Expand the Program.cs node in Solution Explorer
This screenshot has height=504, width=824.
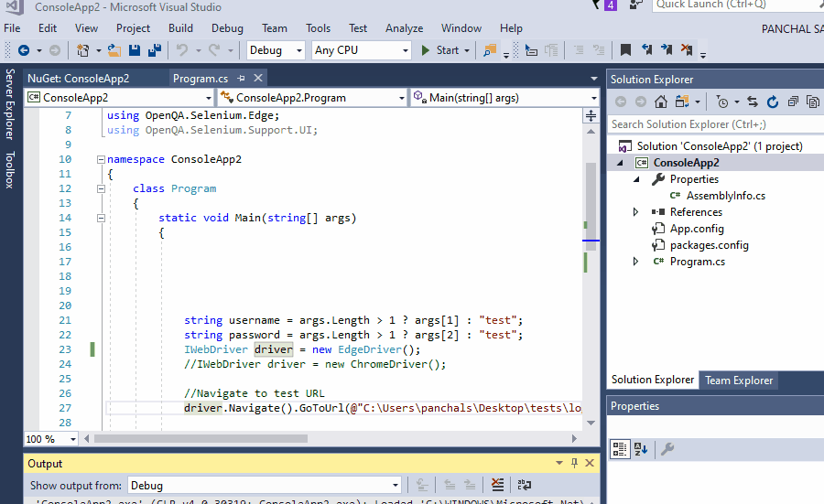pyautogui.click(x=635, y=262)
